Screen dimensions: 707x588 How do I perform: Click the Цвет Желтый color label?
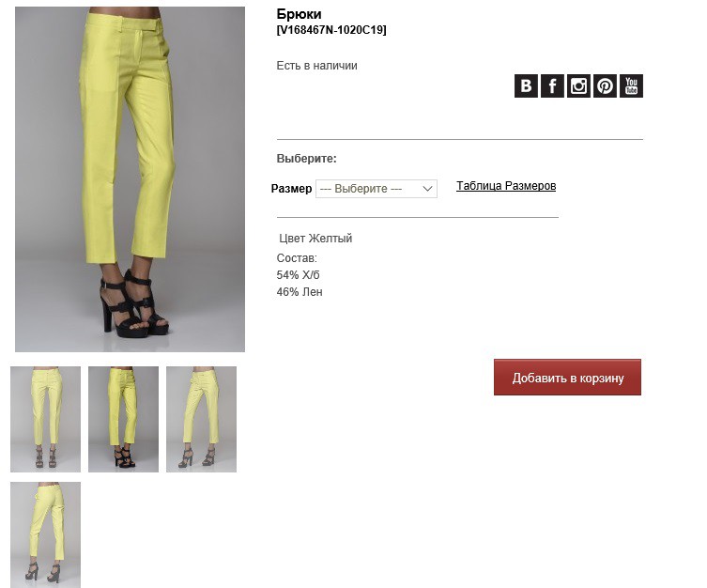click(315, 238)
